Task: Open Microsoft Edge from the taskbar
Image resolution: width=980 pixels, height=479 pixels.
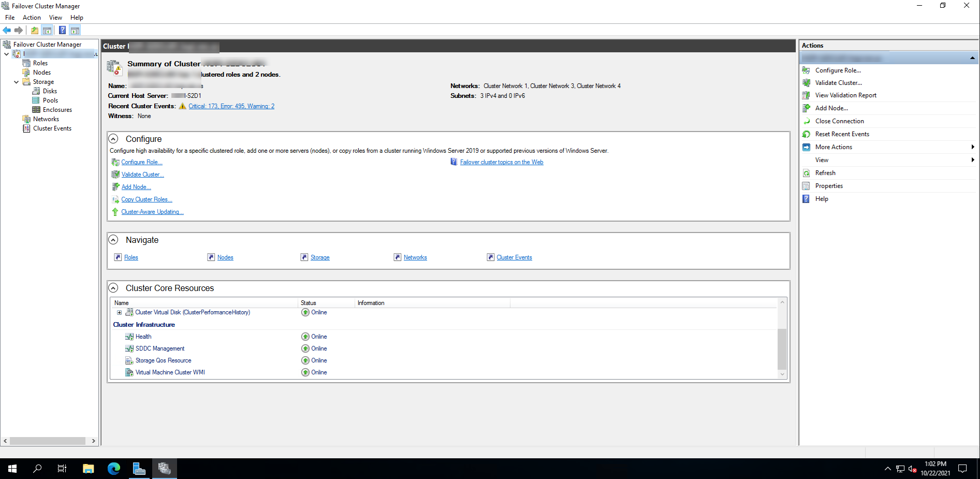Action: pos(114,469)
